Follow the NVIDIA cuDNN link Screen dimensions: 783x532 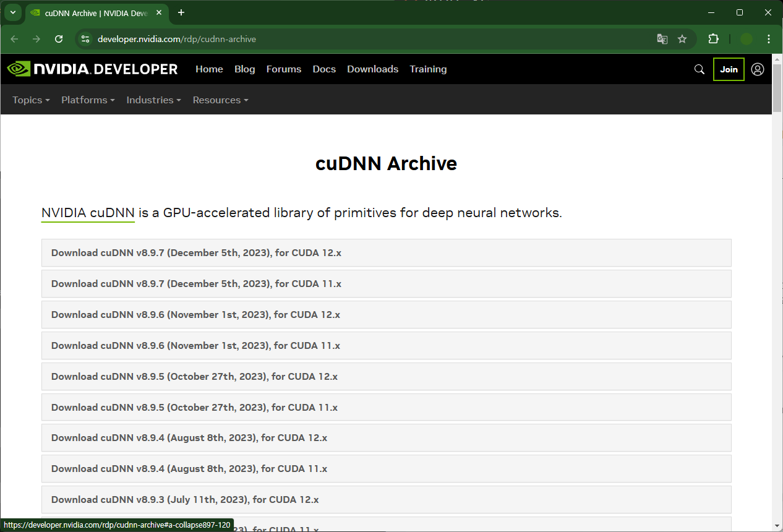pos(88,213)
